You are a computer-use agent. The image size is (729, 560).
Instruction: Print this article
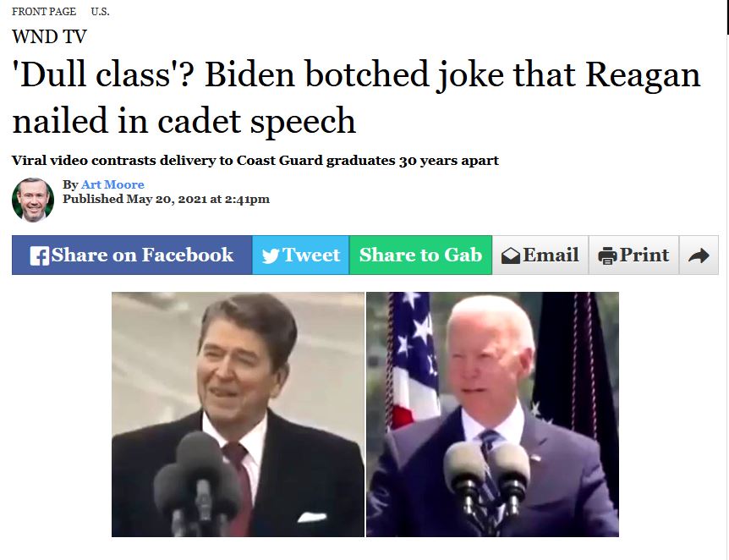pos(633,255)
